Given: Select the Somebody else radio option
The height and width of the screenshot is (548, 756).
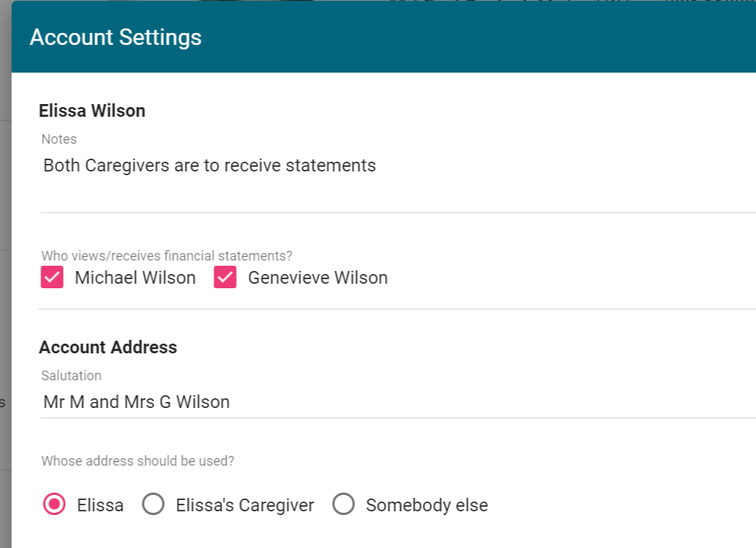Looking at the screenshot, I should tap(343, 505).
